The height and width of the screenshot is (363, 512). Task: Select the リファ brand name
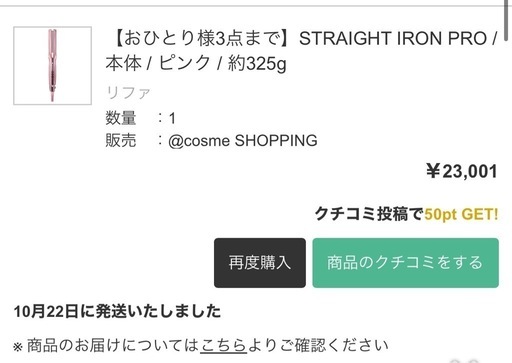(x=128, y=92)
